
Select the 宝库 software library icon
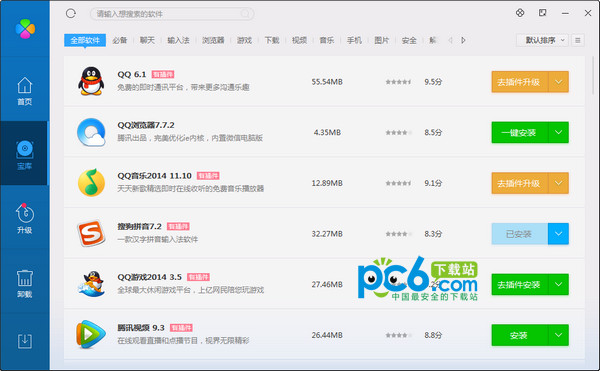point(24,155)
